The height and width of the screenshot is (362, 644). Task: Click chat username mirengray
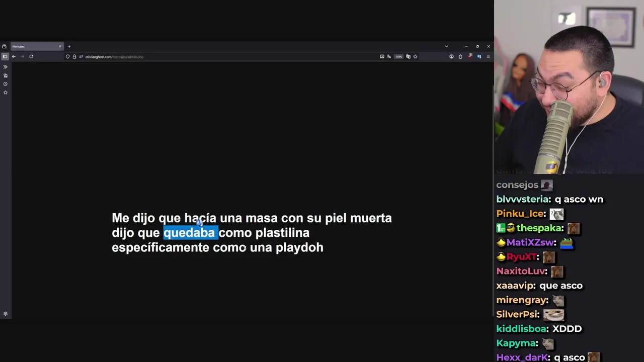522,300
